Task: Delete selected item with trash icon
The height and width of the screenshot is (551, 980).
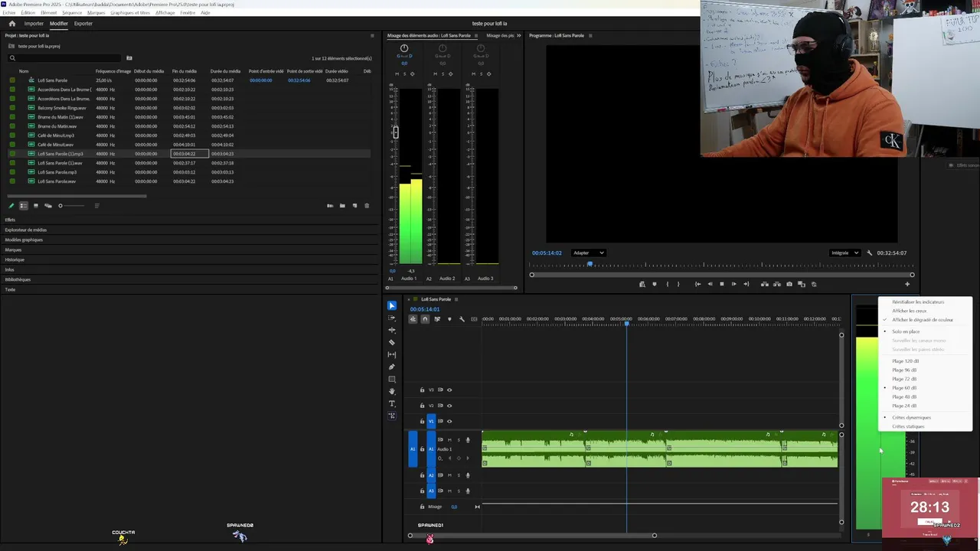Action: pos(367,206)
